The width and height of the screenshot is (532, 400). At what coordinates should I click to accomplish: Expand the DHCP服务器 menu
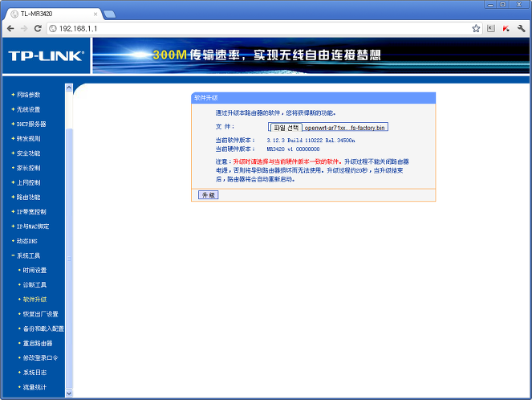pos(31,124)
